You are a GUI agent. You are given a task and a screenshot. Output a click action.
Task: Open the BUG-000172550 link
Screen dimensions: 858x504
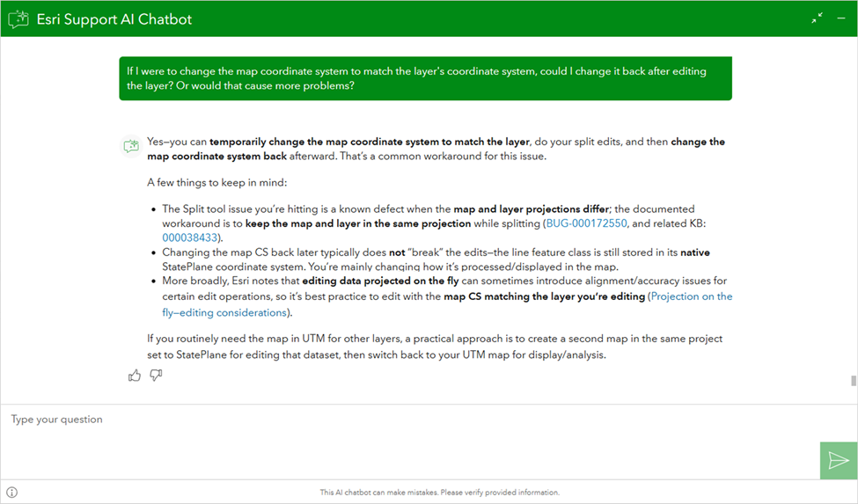587,223
